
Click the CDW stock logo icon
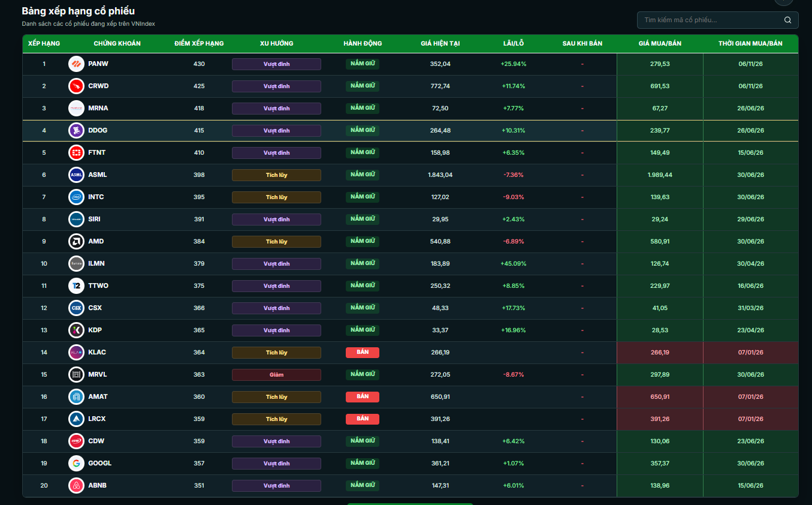coord(76,441)
